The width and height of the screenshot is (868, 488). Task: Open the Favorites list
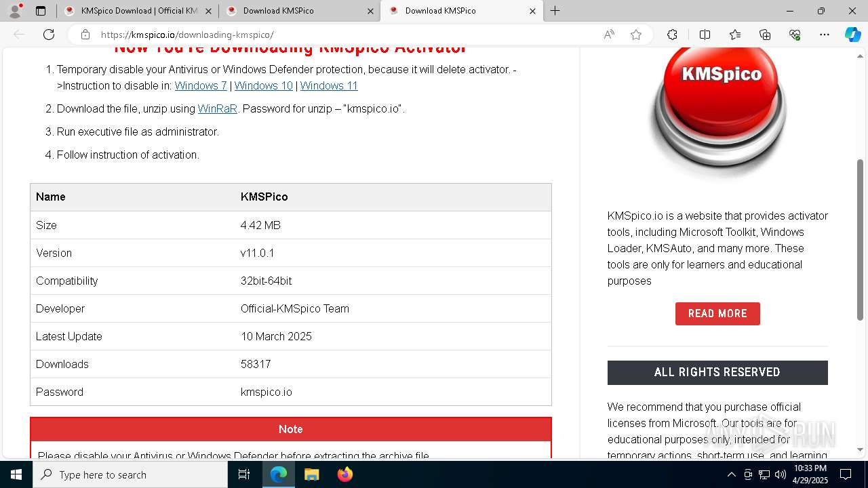735,35
